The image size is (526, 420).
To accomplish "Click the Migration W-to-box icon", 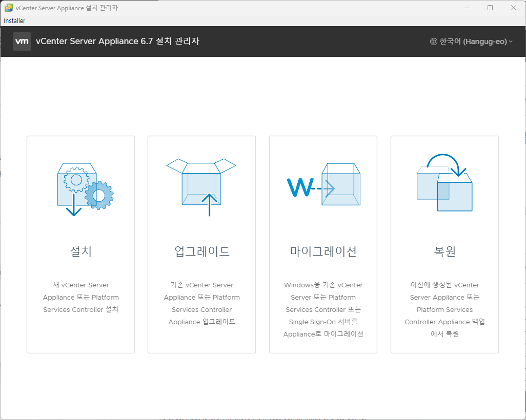I will 323,184.
